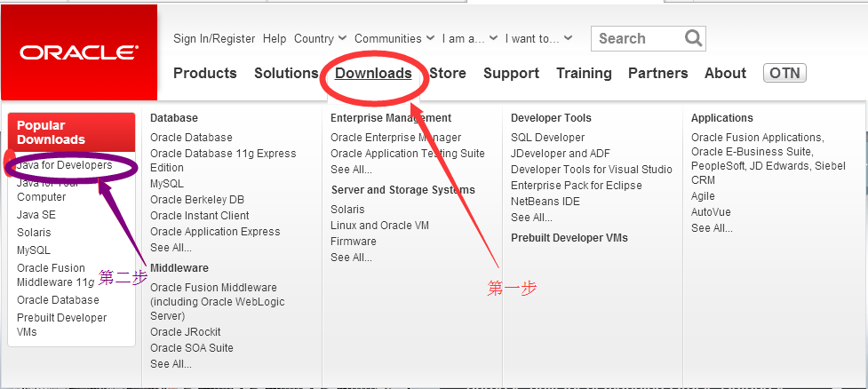The width and height of the screenshot is (868, 389).
Task: Open the Products menu
Action: 205,73
